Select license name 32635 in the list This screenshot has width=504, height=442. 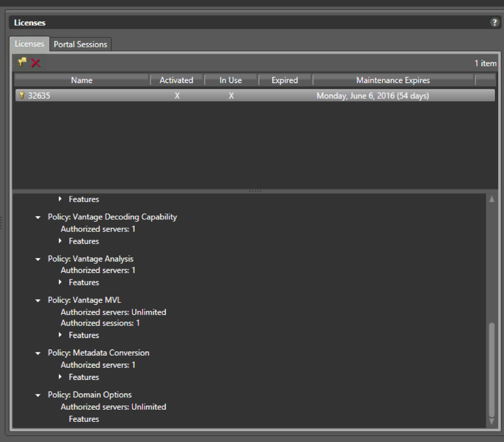[x=39, y=95]
